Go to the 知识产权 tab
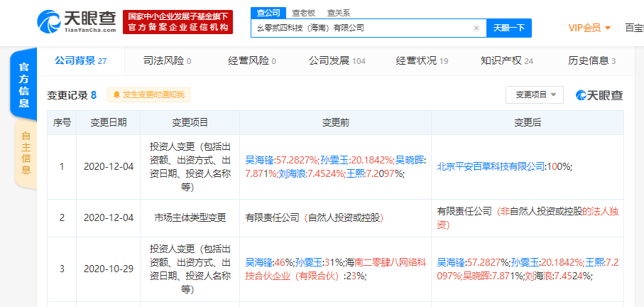Image resolution: width=644 pixels, height=307 pixels. click(x=506, y=60)
